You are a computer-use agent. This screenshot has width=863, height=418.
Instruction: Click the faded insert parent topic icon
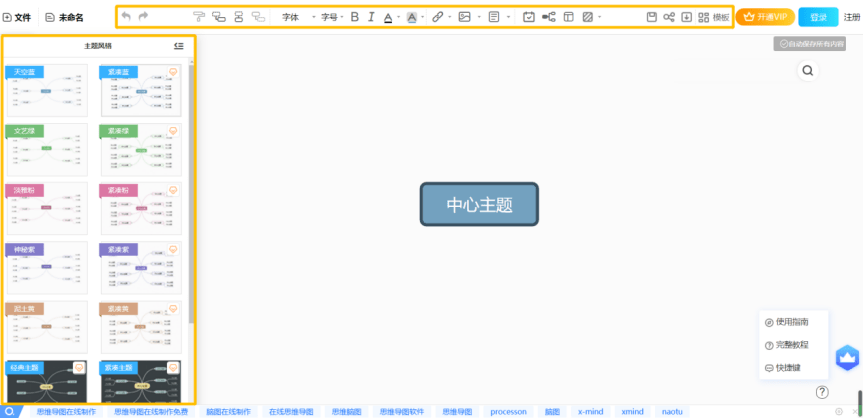pos(258,17)
